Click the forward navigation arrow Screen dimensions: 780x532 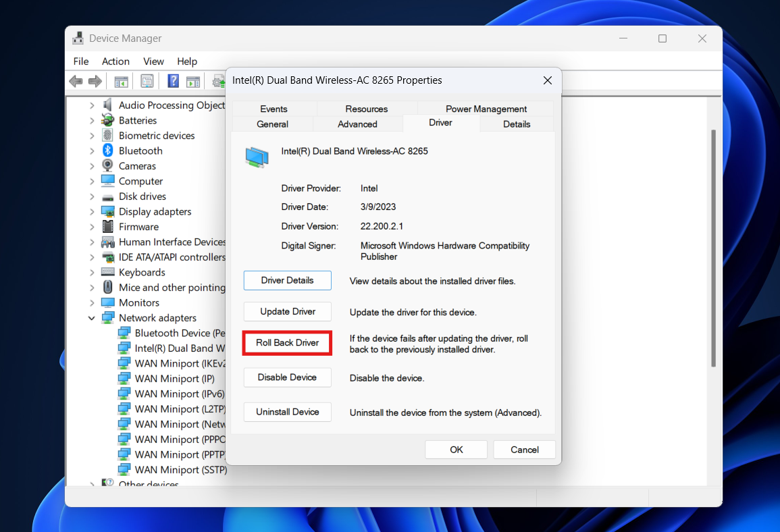coord(95,81)
